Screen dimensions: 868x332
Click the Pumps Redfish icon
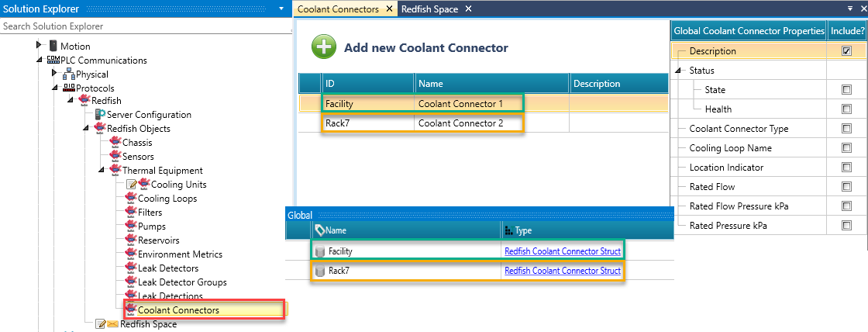click(x=131, y=227)
